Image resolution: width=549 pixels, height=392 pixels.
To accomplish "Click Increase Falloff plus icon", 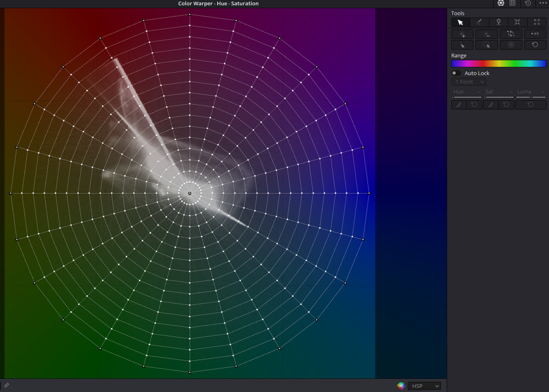I will (x=463, y=34).
